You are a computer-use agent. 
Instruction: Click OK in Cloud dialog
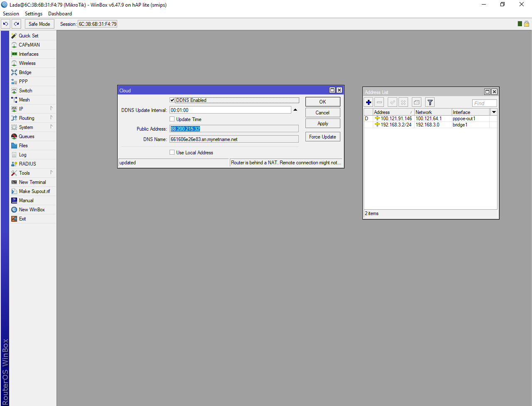[323, 102]
